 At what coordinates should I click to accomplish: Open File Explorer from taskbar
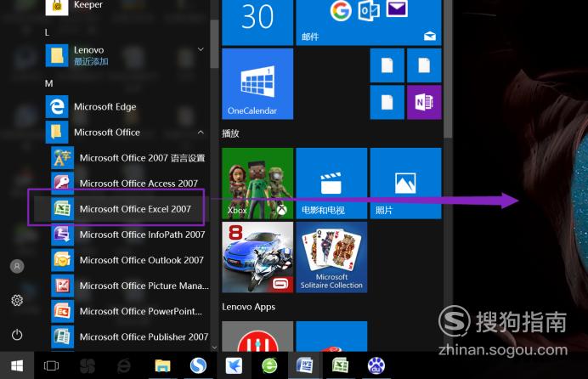pos(162,365)
